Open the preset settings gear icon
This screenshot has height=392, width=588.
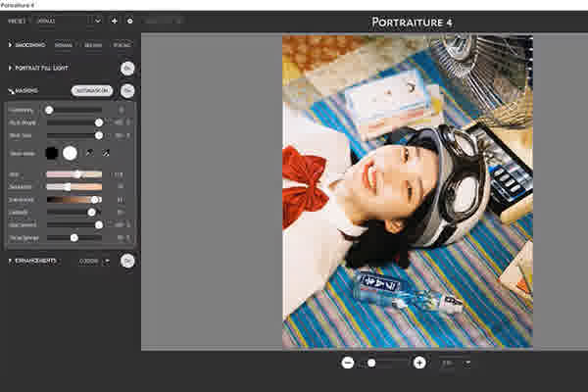(129, 21)
